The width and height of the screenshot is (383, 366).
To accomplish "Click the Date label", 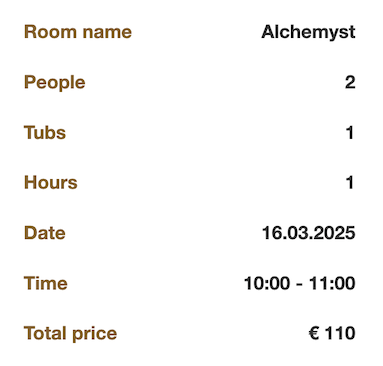I will coord(45,233).
